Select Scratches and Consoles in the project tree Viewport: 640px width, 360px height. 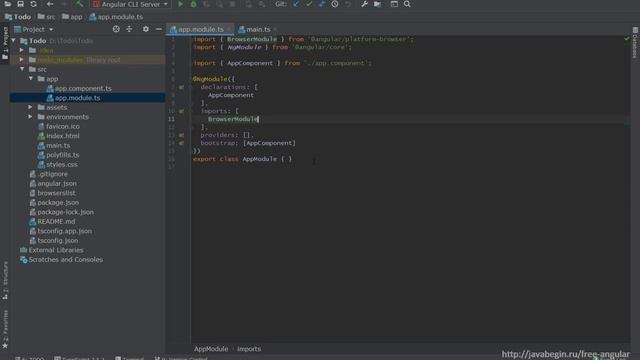pyautogui.click(x=65, y=259)
